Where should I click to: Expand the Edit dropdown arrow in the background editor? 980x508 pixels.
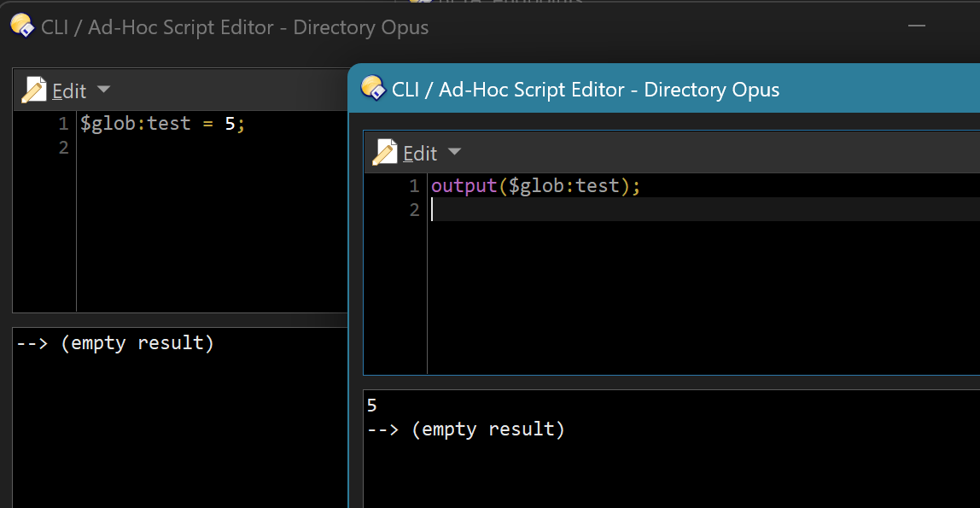[103, 90]
